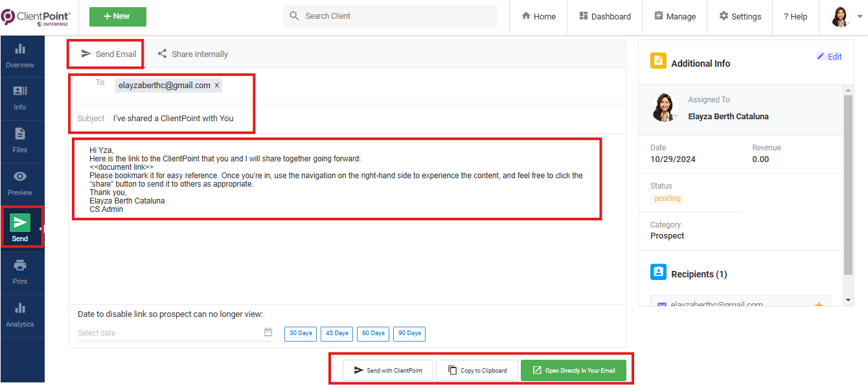Viewport: 868px width, 385px height.
Task: Click the recipient envelope icon
Action: coord(662,305)
